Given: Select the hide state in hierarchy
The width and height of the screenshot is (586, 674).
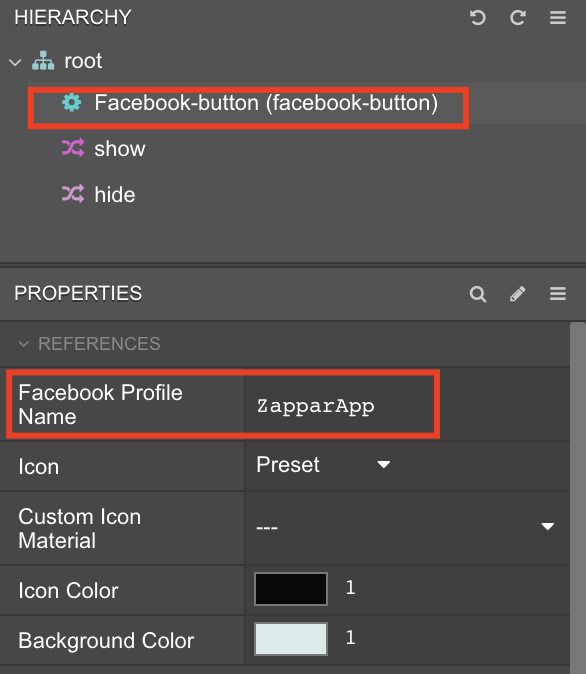Looking at the screenshot, I should [115, 195].
